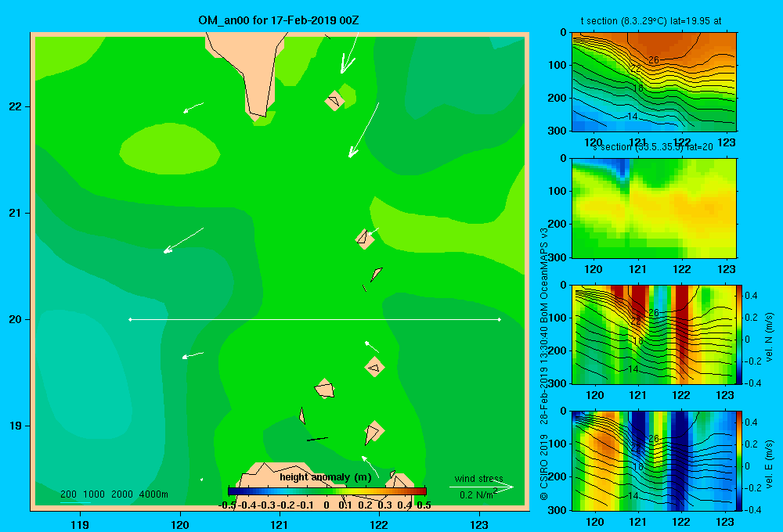The width and height of the screenshot is (783, 532).
Task: Click the 'wind stress' legend label
Action: point(478,478)
